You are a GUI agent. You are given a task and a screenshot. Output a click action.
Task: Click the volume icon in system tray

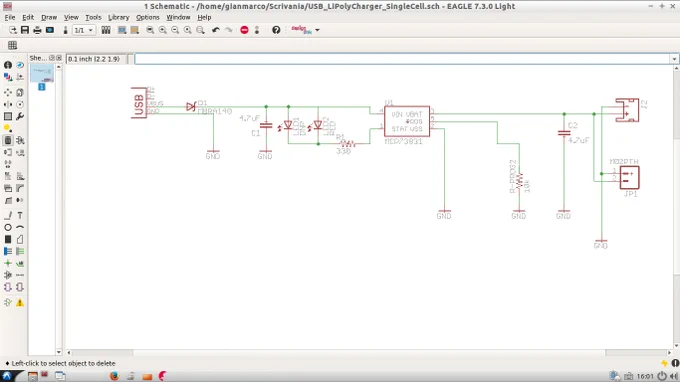pos(673,376)
